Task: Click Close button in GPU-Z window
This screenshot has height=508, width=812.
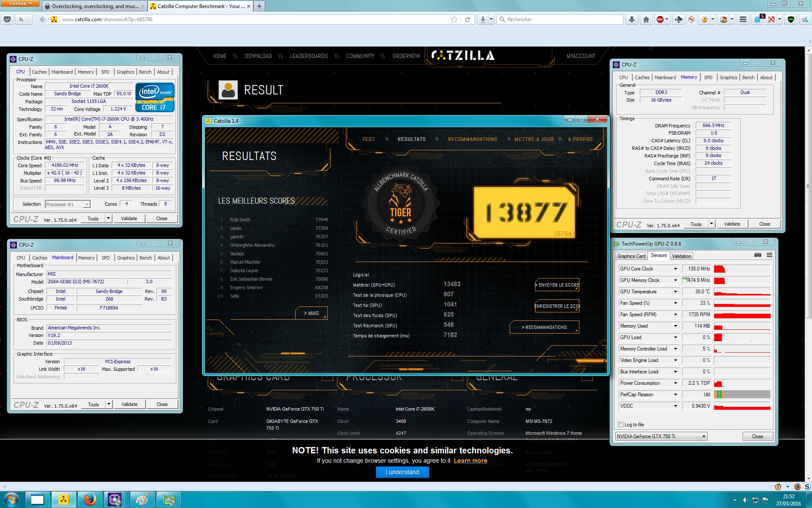Action: (757, 436)
